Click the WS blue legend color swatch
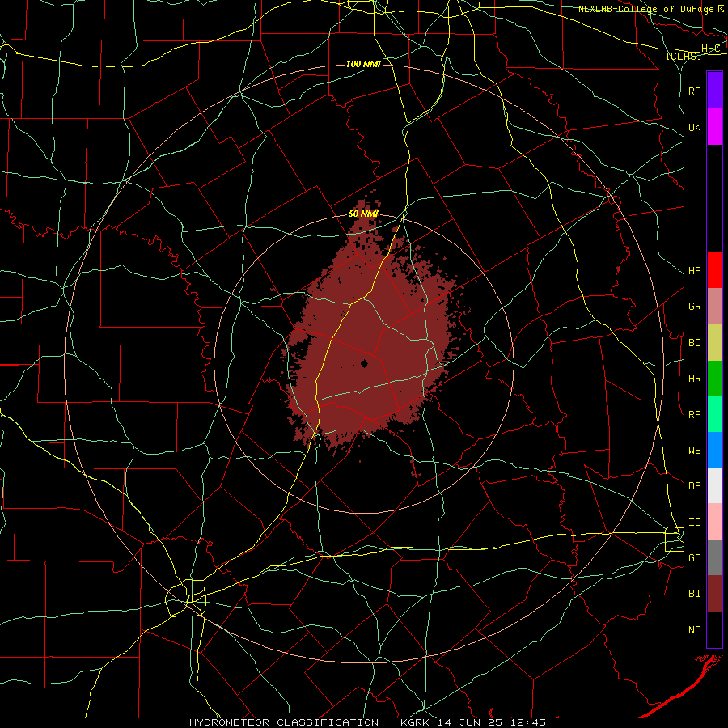The width and height of the screenshot is (728, 728). point(714,450)
